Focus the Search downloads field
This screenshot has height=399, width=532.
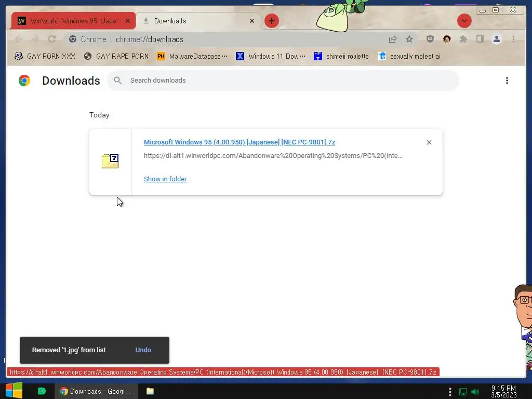pyautogui.click(x=283, y=81)
